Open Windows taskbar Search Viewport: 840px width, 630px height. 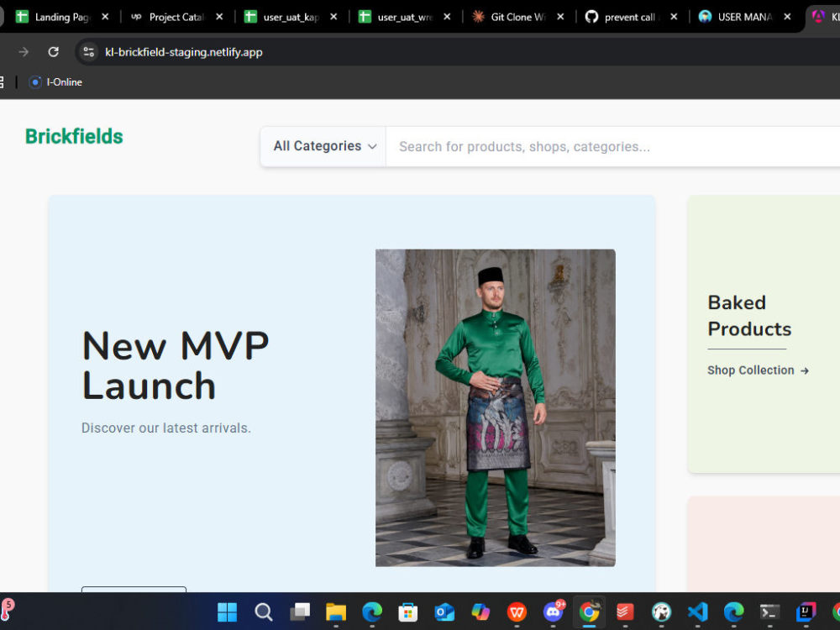click(x=263, y=612)
